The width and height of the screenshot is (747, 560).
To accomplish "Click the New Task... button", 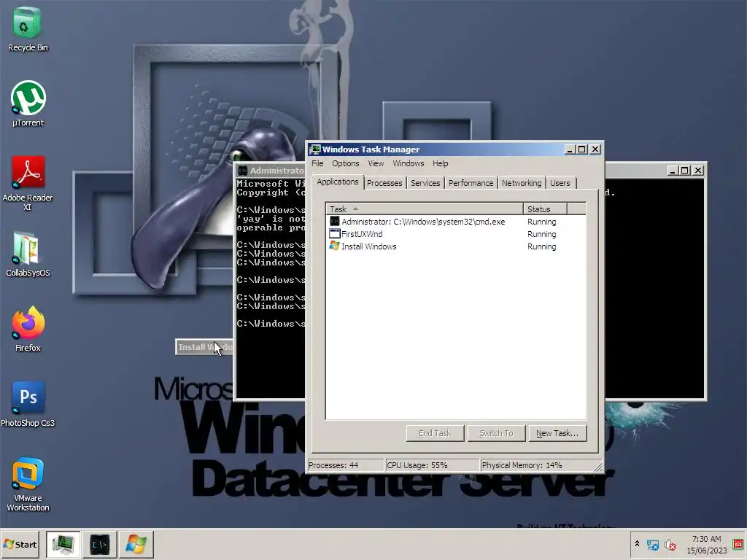I will tap(557, 433).
